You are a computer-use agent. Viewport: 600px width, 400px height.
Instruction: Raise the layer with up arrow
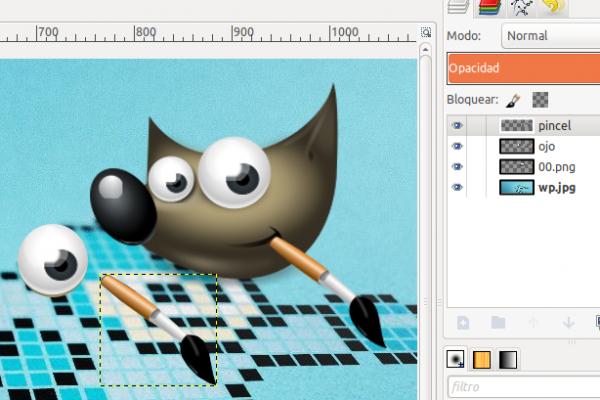pyautogui.click(x=533, y=323)
